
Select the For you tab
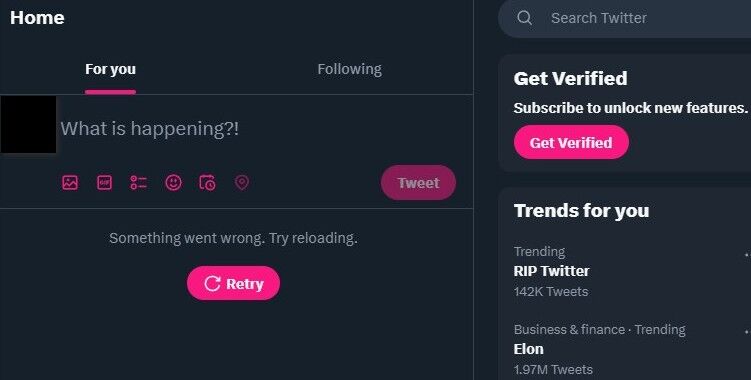[111, 69]
